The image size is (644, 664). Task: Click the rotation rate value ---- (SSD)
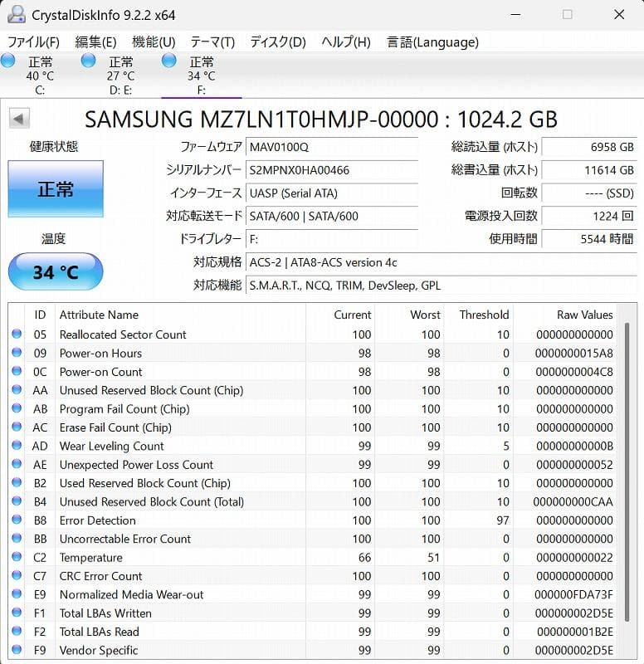tap(589, 193)
